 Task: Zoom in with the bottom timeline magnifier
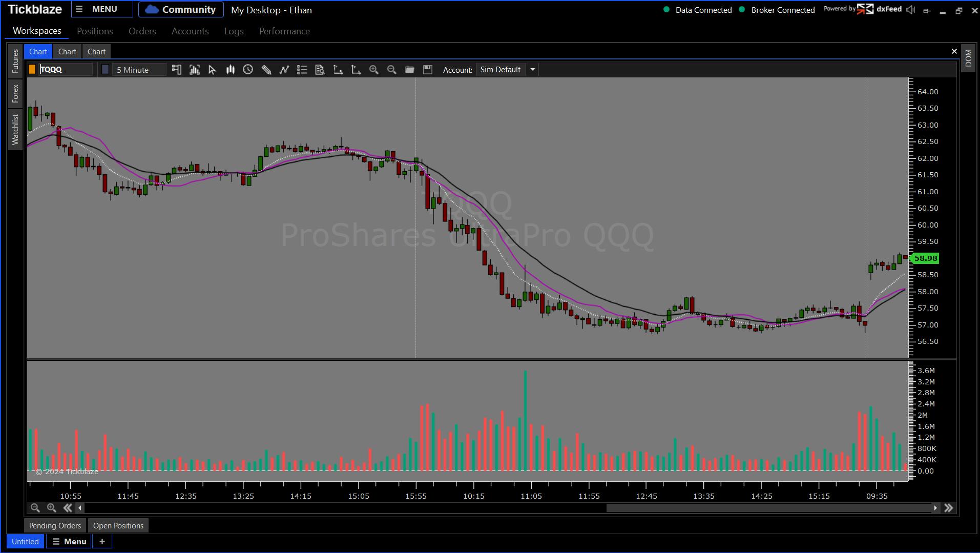(x=51, y=508)
